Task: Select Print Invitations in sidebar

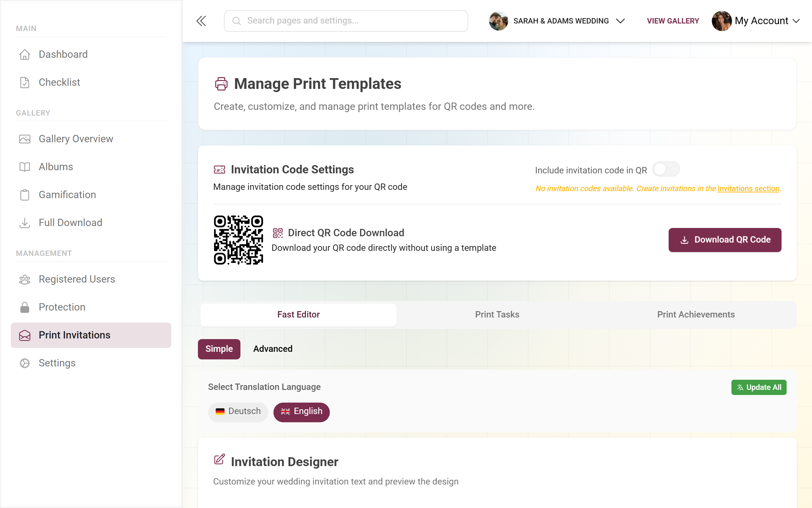Action: pyautogui.click(x=91, y=335)
